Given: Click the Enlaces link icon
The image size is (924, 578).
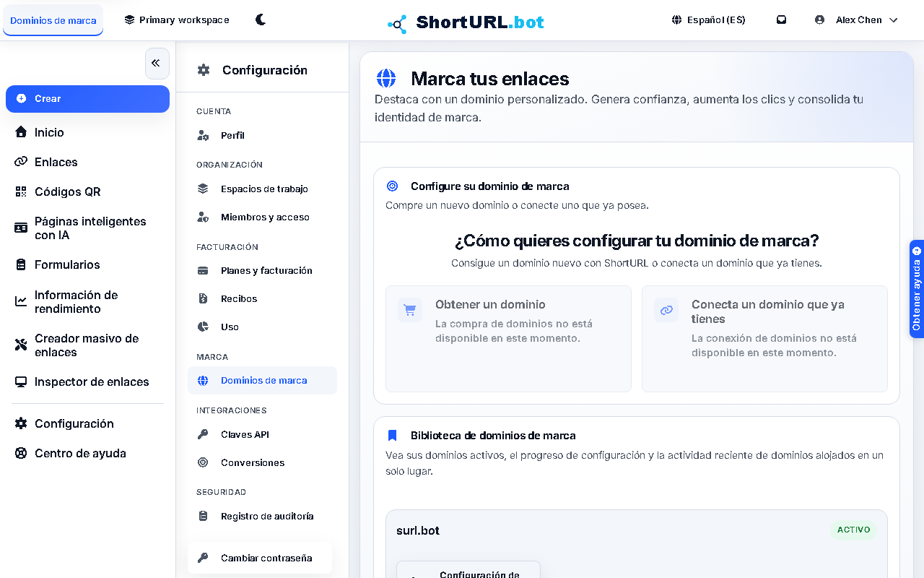Looking at the screenshot, I should pyautogui.click(x=21, y=162).
